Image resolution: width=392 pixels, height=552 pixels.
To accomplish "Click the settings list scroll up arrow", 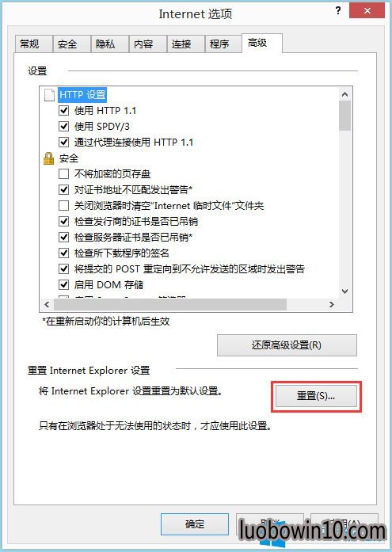I will [x=344, y=94].
